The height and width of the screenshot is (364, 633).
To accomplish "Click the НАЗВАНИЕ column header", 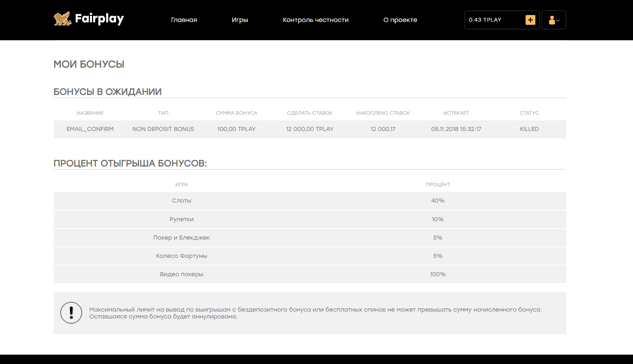I will tap(90, 113).
